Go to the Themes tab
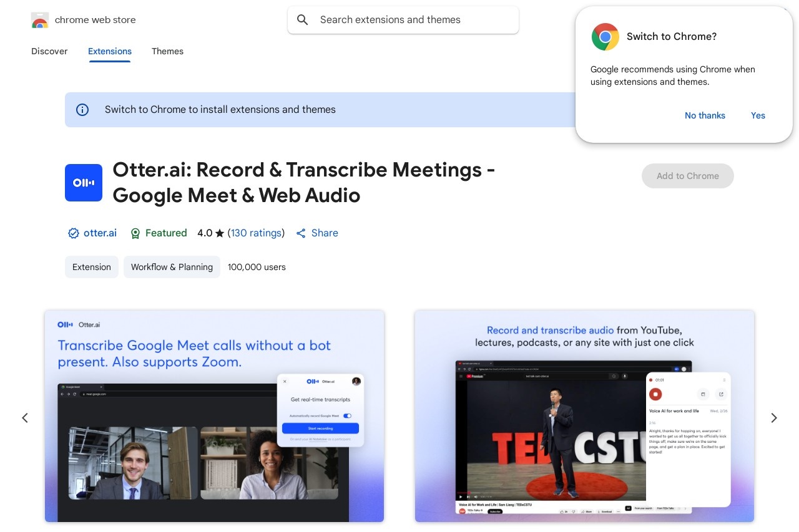The width and height of the screenshot is (799, 532). tap(167, 51)
